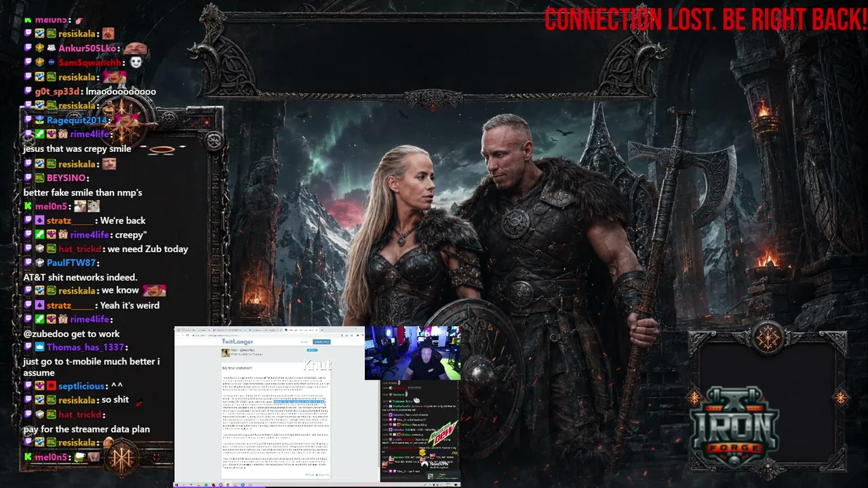
Task: Select the g0t_sp33d username
Action: click(58, 91)
